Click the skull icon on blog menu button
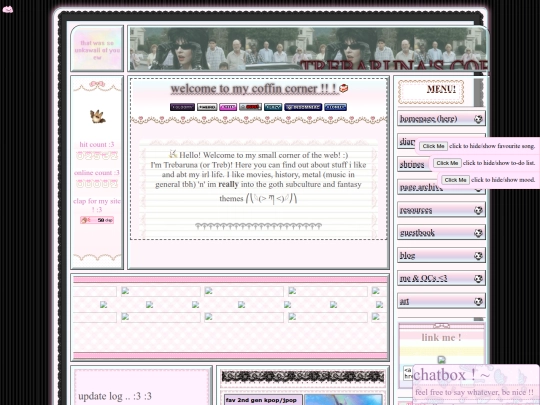The image size is (540, 405). [478, 256]
